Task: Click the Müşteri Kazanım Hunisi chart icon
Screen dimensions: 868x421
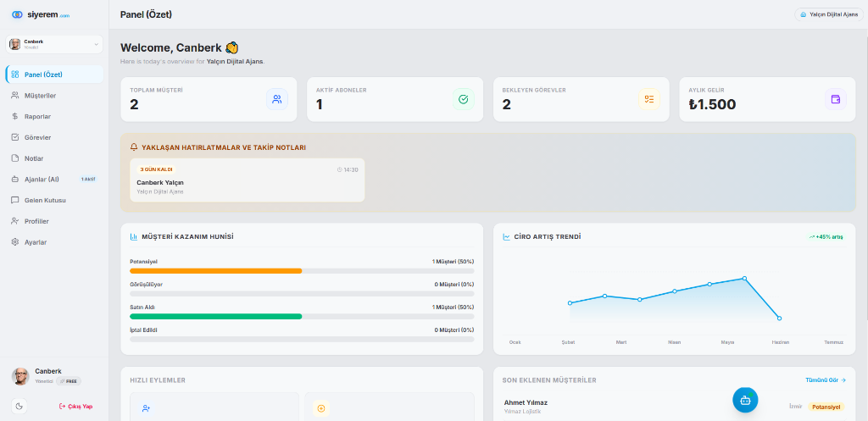Action: point(134,237)
